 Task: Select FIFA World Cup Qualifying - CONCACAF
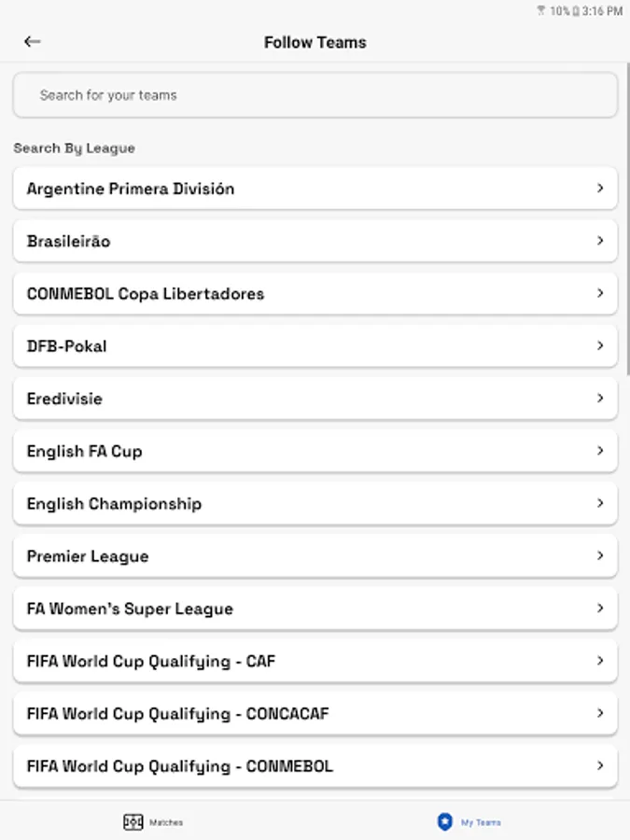point(315,714)
